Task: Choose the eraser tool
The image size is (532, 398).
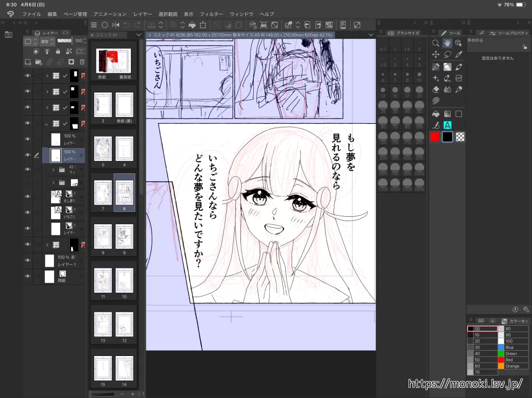Action: coord(436,89)
